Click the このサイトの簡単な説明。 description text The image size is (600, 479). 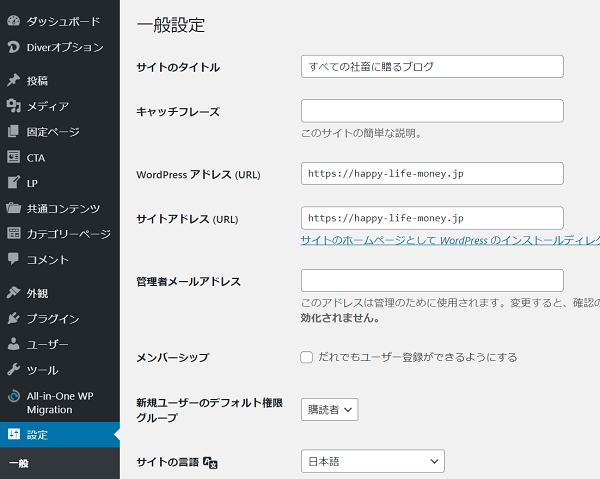coord(361,133)
